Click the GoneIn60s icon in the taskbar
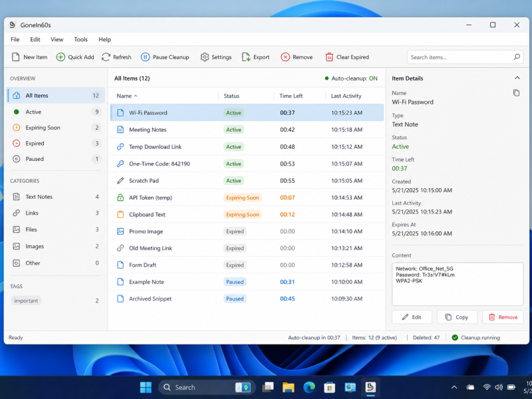This screenshot has height=399, width=532. tap(370, 387)
